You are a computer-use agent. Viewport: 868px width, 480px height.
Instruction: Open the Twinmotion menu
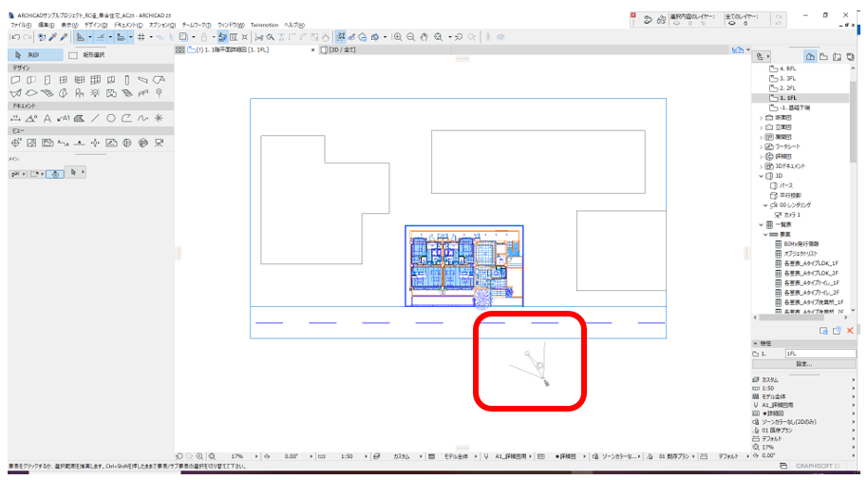tap(265, 25)
